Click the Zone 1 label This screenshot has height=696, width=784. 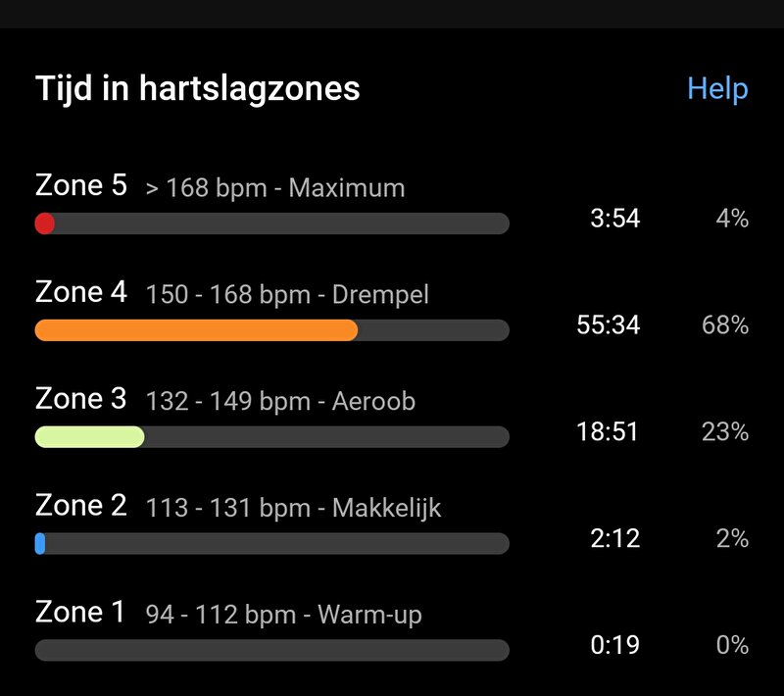[80, 612]
